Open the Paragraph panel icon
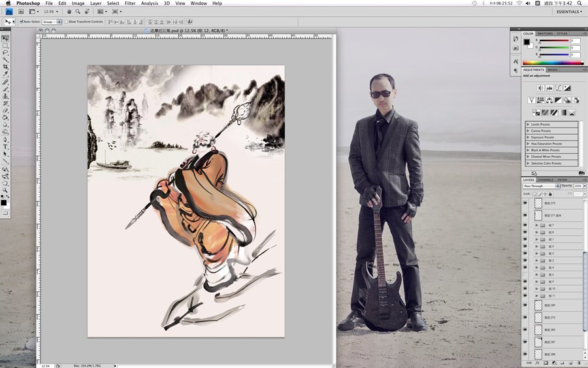Viewport: 588px width, 368px height. point(515,71)
